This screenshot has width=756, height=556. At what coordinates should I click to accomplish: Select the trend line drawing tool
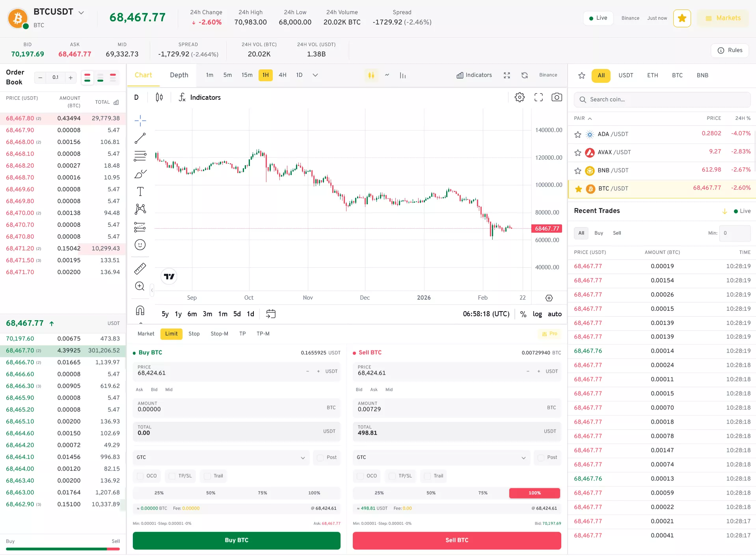pos(140,138)
